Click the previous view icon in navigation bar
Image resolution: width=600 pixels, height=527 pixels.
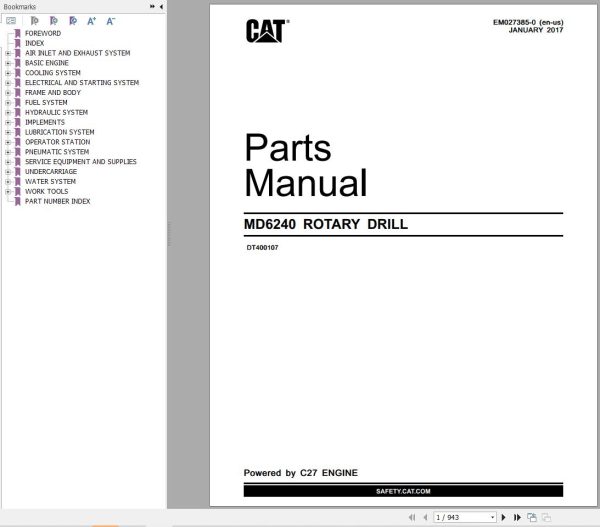(x=532, y=517)
